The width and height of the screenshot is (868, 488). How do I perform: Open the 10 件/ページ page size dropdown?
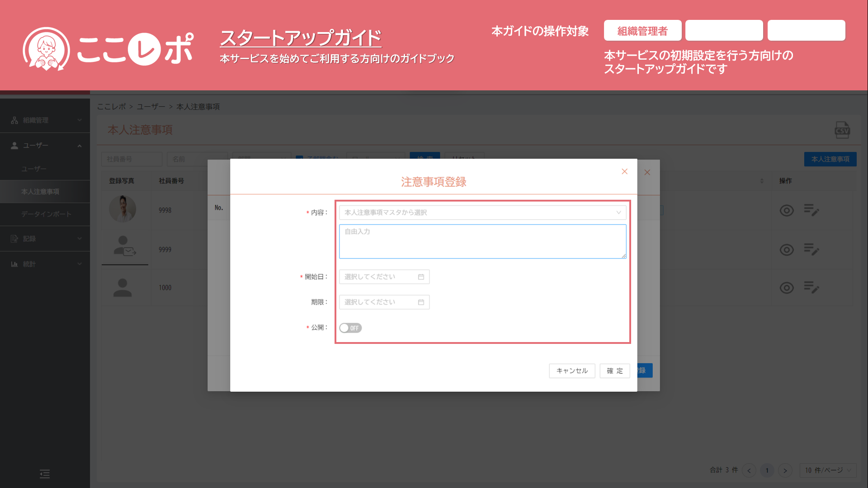coord(828,470)
